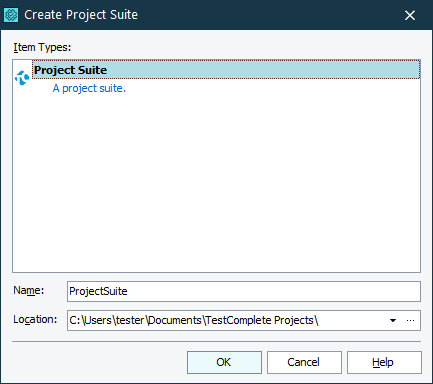Screen dimensions: 433x384
Task: Click the Item Types label
Action: pyautogui.click(x=42, y=47)
